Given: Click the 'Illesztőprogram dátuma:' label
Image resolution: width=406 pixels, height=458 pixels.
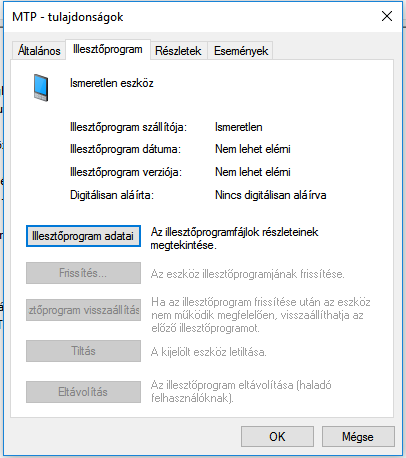Looking at the screenshot, I should [x=125, y=149].
